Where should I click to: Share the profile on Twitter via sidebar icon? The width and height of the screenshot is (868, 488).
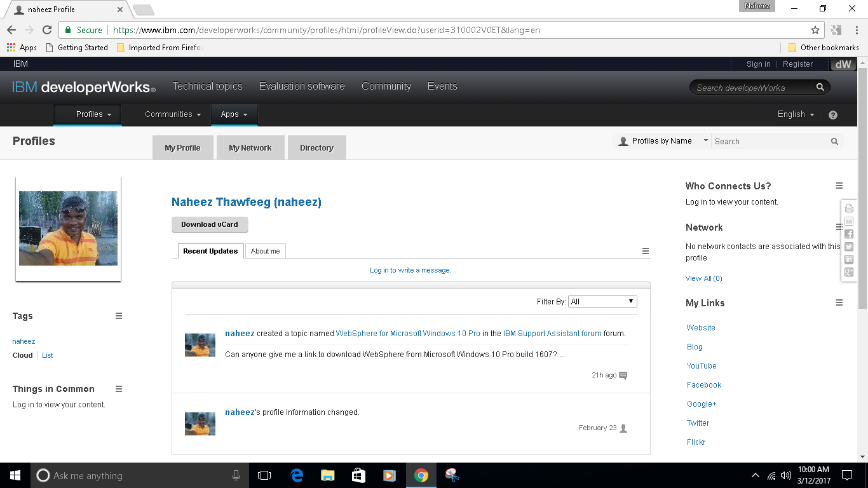pos(849,247)
